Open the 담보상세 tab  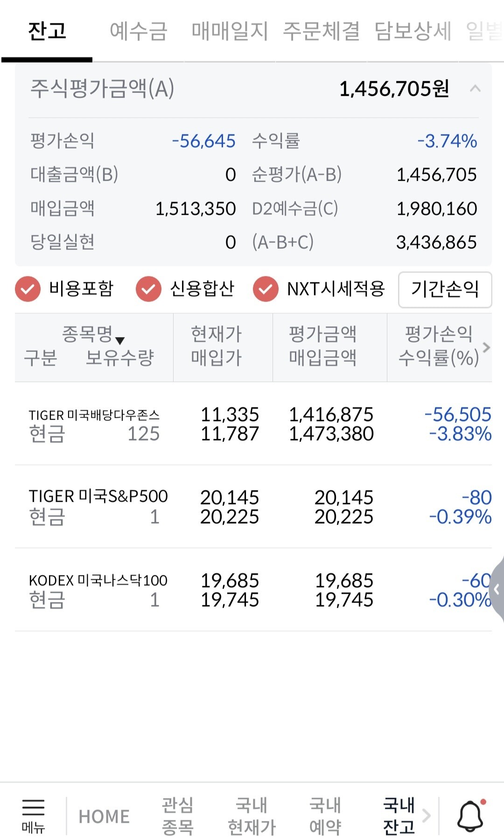pos(413,31)
